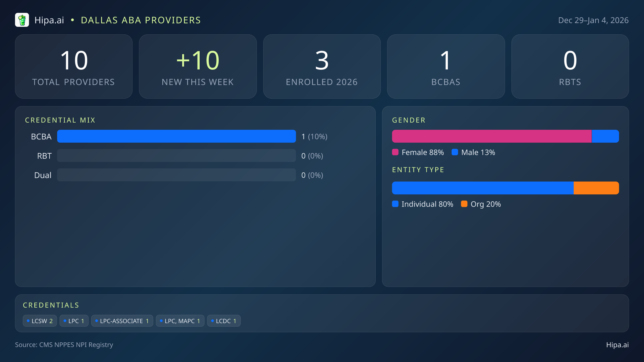
Task: Open the CMS NPPES NPI Registry source
Action: tap(64, 345)
